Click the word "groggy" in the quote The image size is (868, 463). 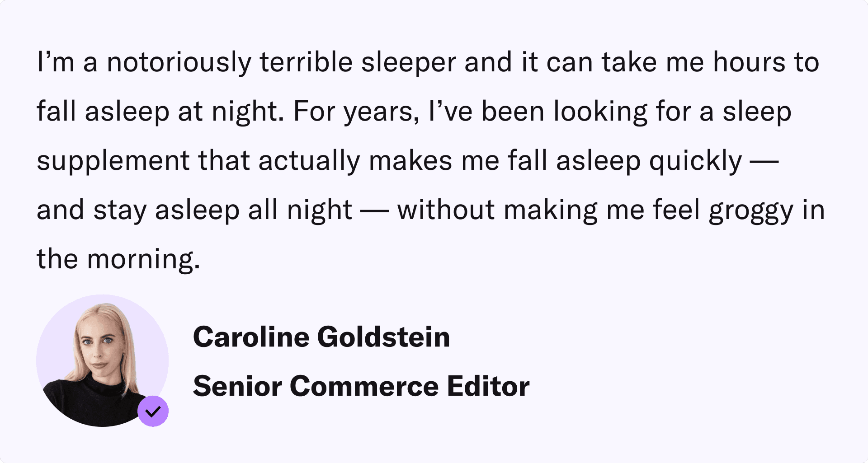pos(751,210)
